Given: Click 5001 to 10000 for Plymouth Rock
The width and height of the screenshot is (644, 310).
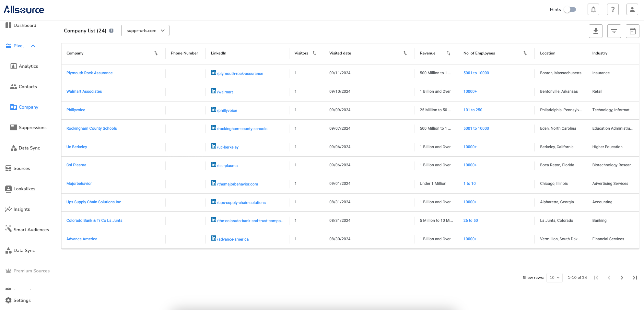Looking at the screenshot, I should click(476, 73).
